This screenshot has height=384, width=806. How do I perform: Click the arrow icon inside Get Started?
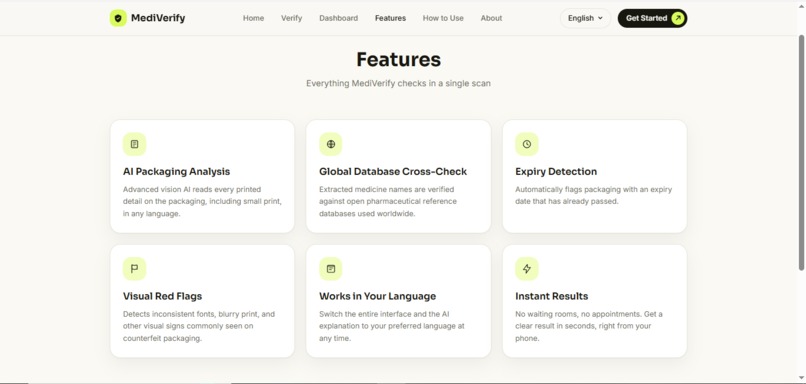[x=677, y=18]
